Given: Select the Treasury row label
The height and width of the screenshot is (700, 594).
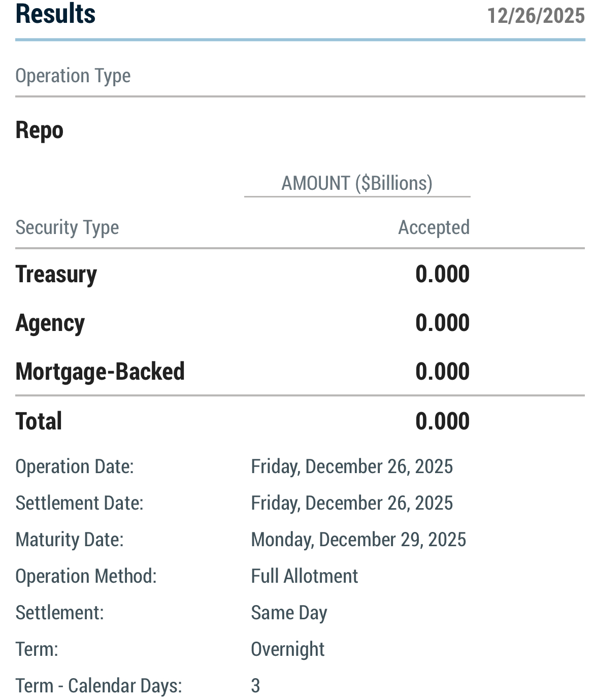Looking at the screenshot, I should click(56, 274).
